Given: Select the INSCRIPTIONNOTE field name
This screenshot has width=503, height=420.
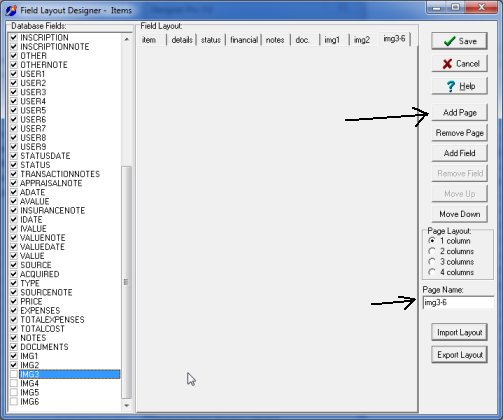Looking at the screenshot, I should (55, 46).
